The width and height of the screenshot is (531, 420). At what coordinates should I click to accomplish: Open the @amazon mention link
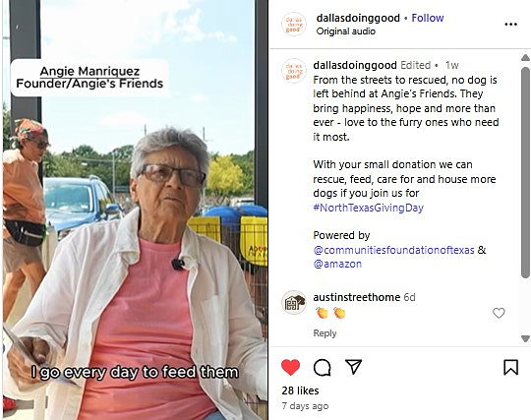[337, 264]
